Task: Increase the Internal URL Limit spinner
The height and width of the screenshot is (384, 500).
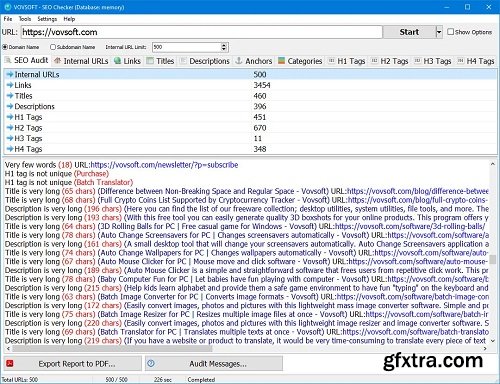Action: click(224, 45)
